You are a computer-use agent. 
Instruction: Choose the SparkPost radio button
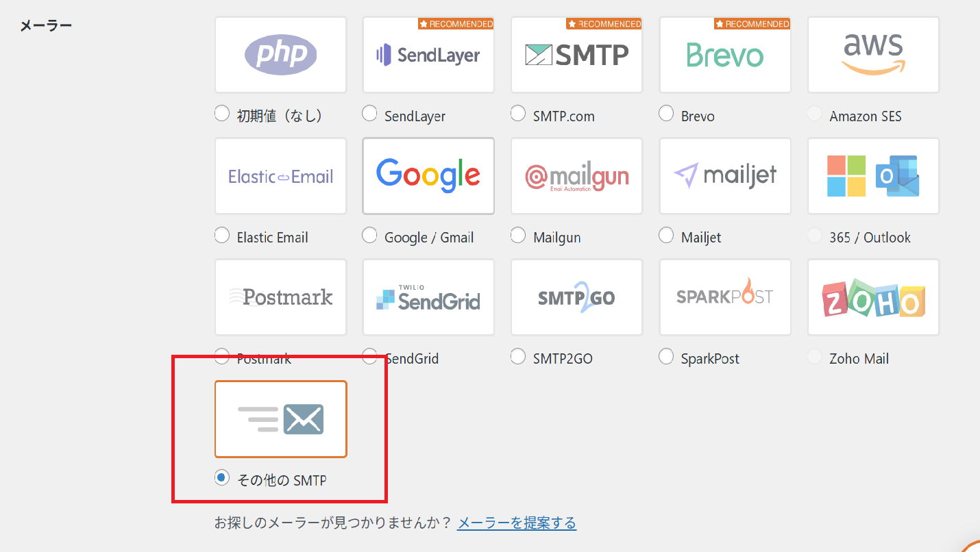pyautogui.click(x=666, y=356)
